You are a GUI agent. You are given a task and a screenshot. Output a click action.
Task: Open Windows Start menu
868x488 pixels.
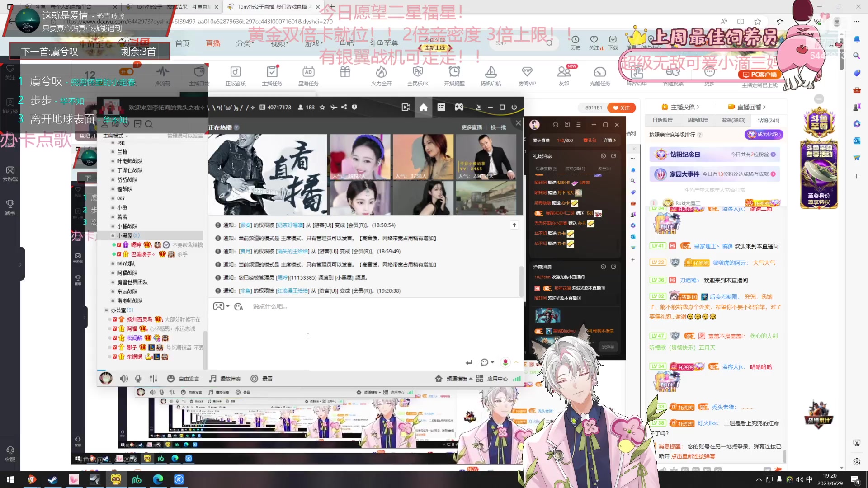pos(10,479)
